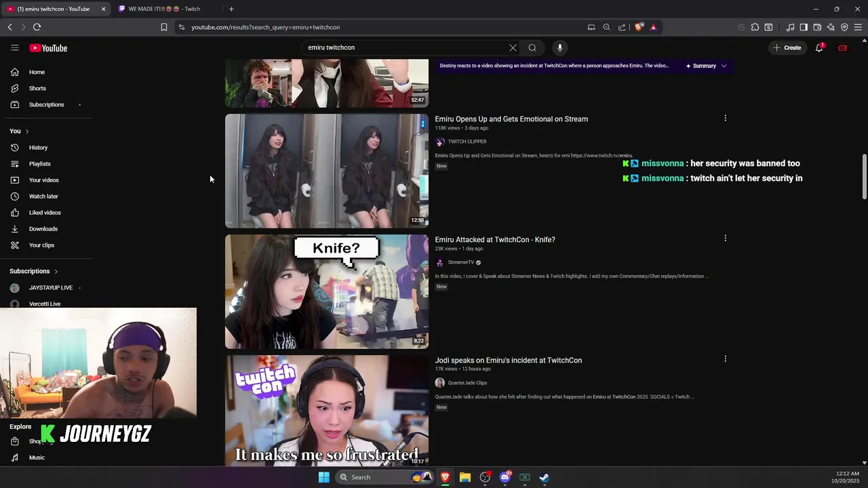Open Steam from the taskbar
The image size is (868, 488).
click(545, 477)
